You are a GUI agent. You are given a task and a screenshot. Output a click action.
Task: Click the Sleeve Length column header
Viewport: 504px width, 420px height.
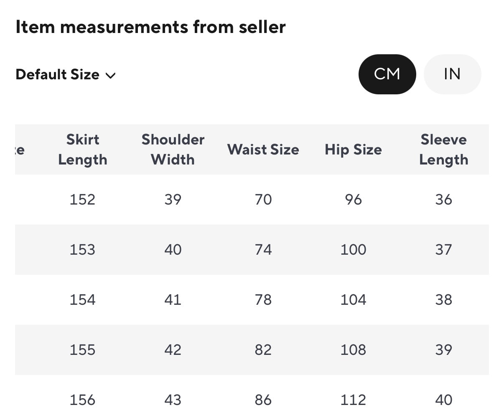tap(443, 149)
